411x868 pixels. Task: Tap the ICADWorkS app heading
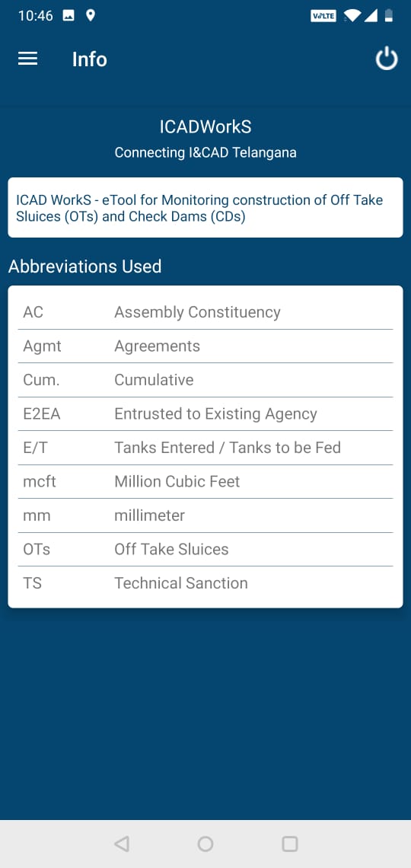pos(205,126)
